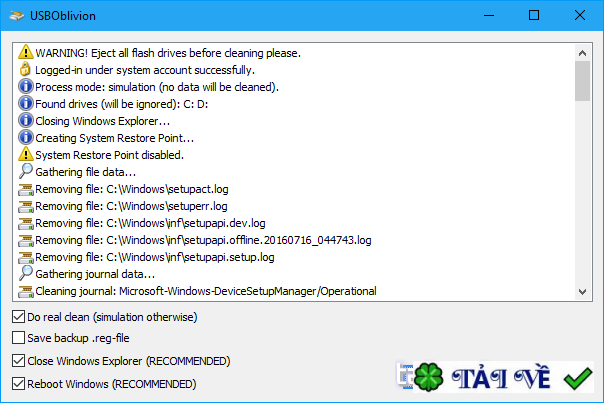Image resolution: width=604 pixels, height=403 pixels.
Task: Select 'setupapi.offline.20160716_044743.log' line
Action: click(203, 240)
